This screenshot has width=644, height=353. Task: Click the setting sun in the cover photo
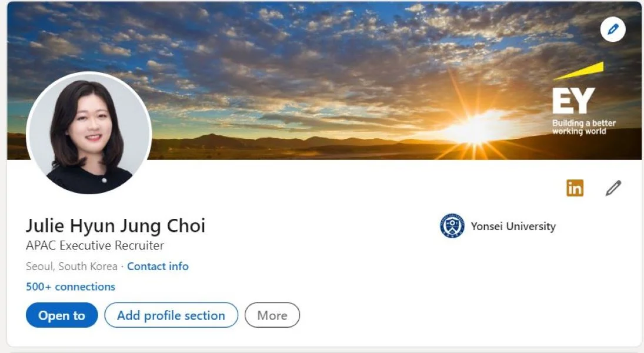click(x=474, y=131)
